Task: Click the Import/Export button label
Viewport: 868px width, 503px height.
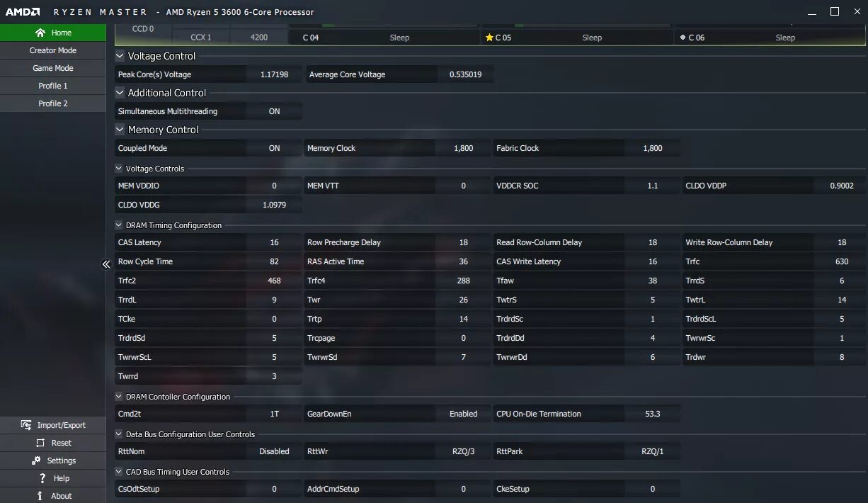Action: [62, 425]
